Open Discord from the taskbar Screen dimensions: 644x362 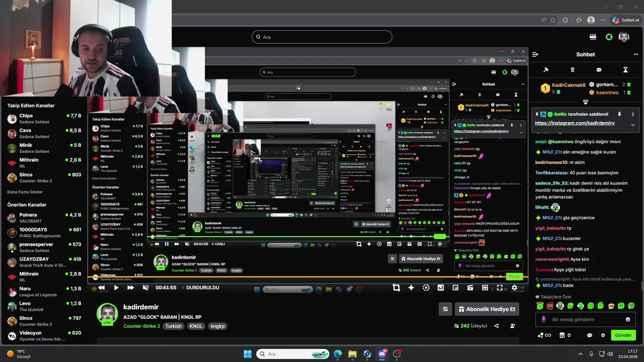[x=382, y=354]
